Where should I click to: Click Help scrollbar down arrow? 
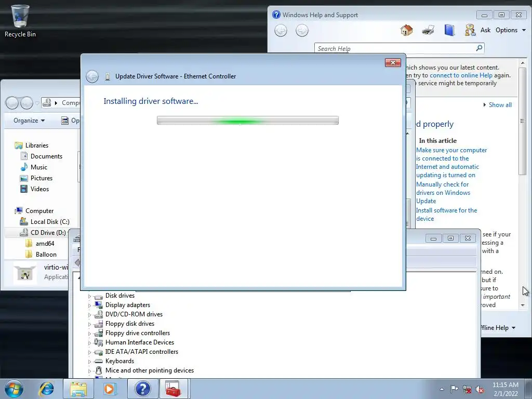[523, 305]
